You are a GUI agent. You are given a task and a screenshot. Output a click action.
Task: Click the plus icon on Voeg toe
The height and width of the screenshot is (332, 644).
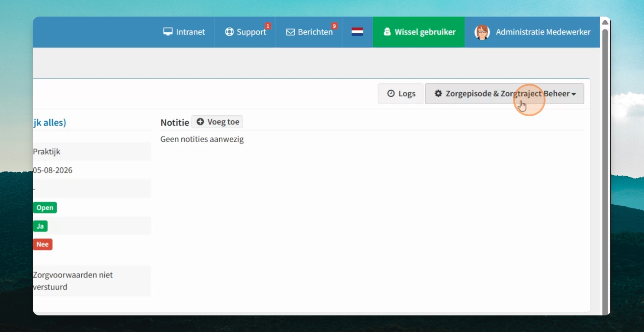[200, 122]
